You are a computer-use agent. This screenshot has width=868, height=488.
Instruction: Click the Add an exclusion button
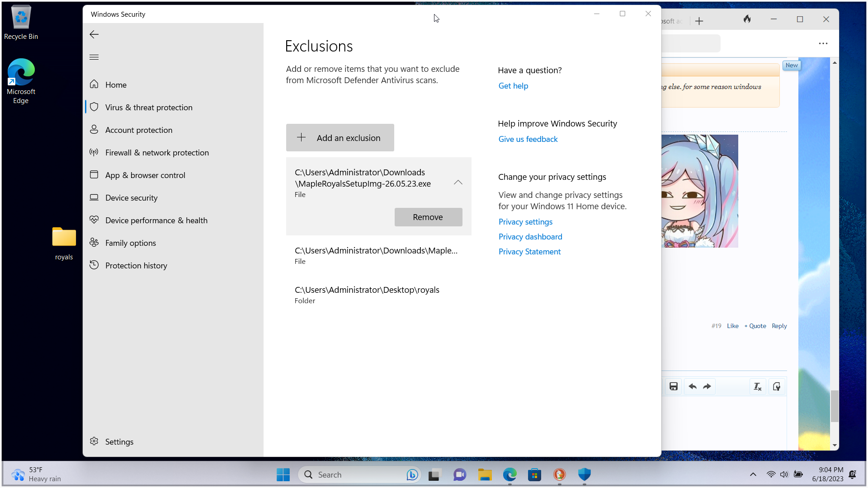(340, 138)
